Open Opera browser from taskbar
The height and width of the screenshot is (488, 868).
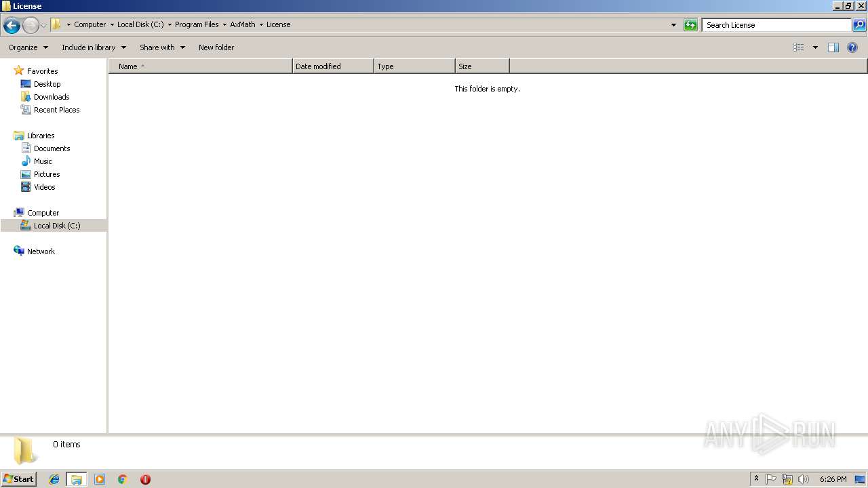pos(145,479)
